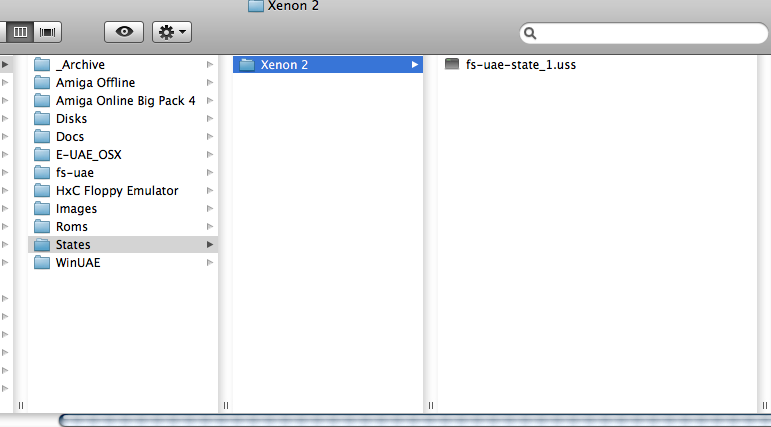This screenshot has height=427, width=771.
Task: Click the WinUAE row disclosure arrow
Action: tap(210, 262)
